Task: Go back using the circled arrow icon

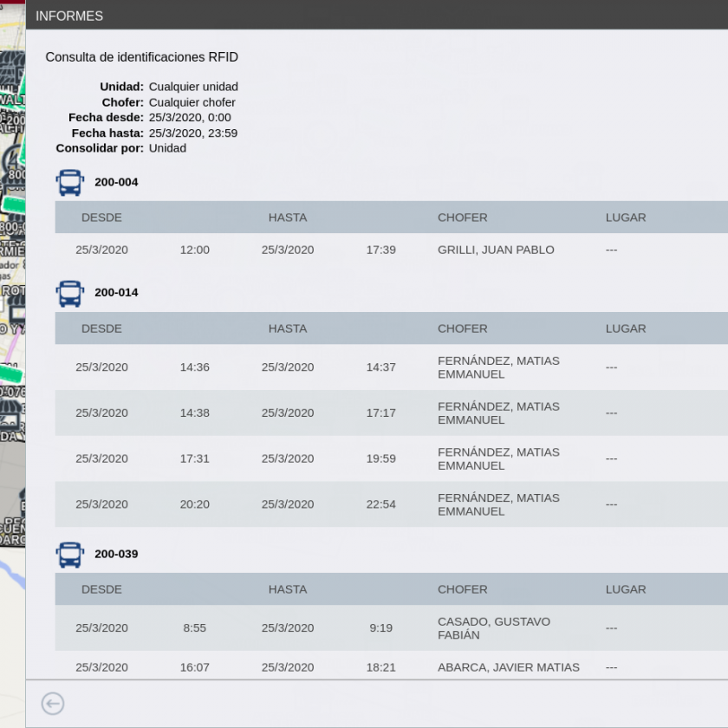Action: click(x=53, y=704)
